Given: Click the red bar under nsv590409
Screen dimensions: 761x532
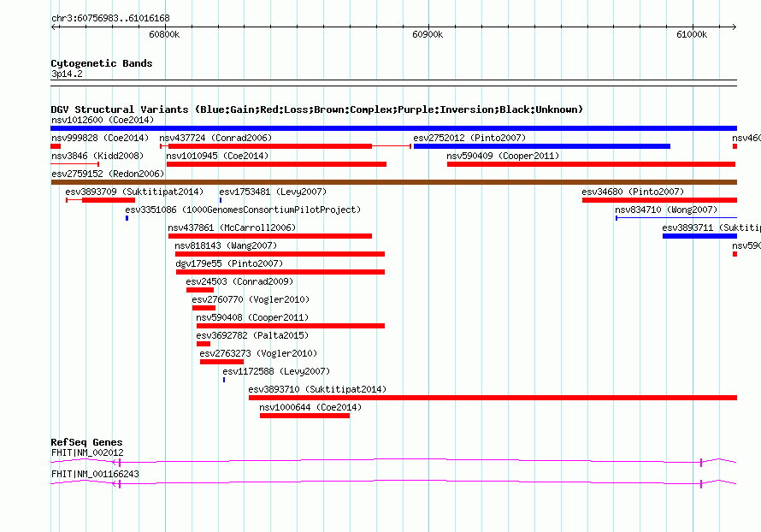Looking at the screenshot, I should coord(591,164).
